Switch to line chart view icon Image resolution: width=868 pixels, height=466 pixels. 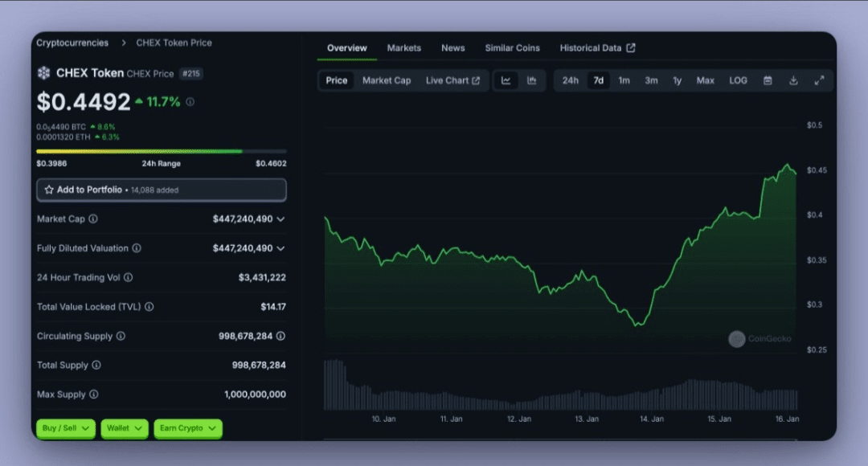pyautogui.click(x=506, y=80)
